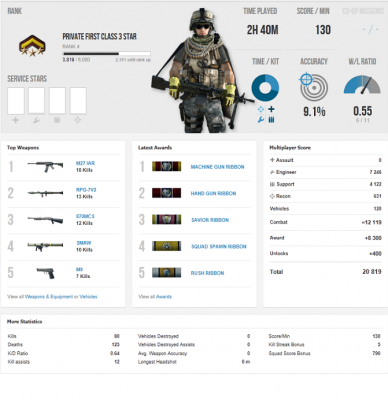Click the Vehicles score row in Multiplayer Score
This screenshot has height=400, width=388.
pyautogui.click(x=325, y=209)
